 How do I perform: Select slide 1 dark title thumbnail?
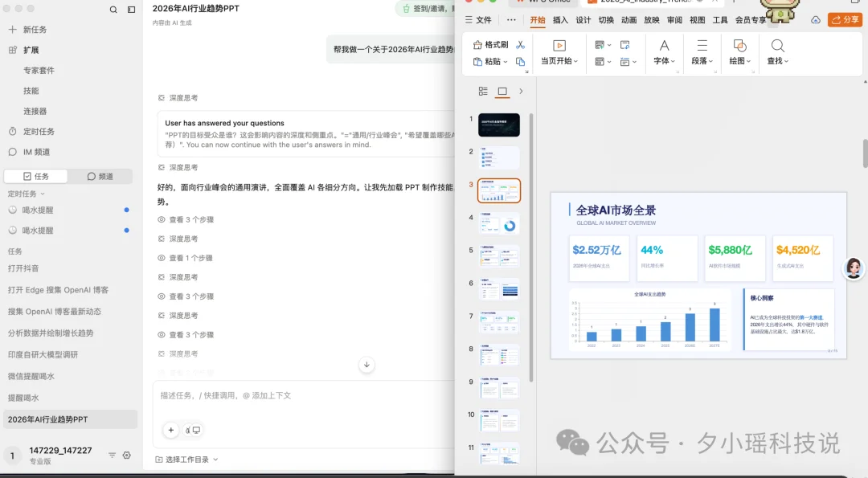click(x=499, y=125)
